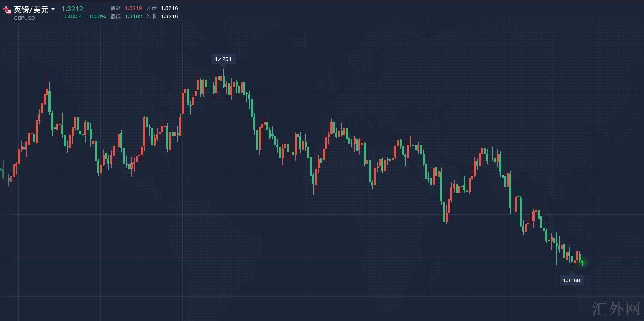Click the glowing green latest-price dot
This screenshot has width=644, height=321.
pos(582,262)
